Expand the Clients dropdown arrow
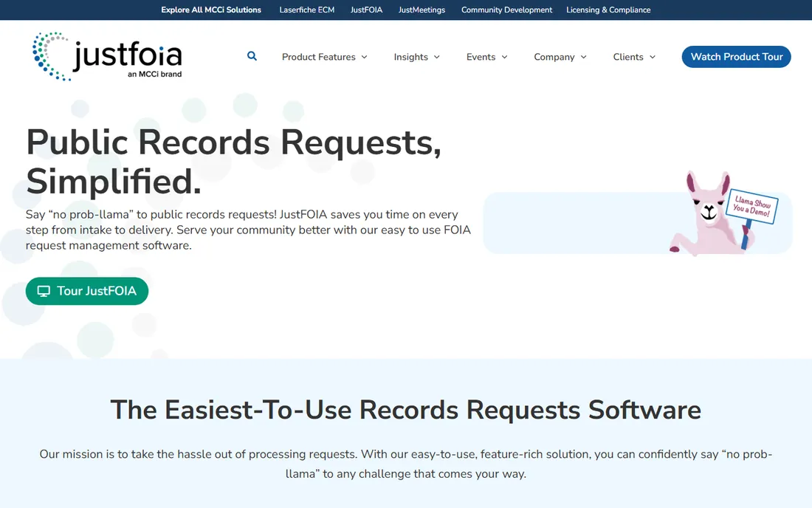The image size is (812, 508). point(653,57)
